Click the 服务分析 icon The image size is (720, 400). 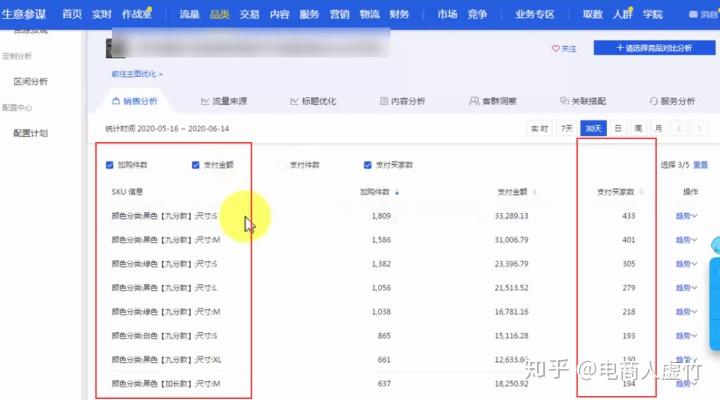(x=654, y=101)
